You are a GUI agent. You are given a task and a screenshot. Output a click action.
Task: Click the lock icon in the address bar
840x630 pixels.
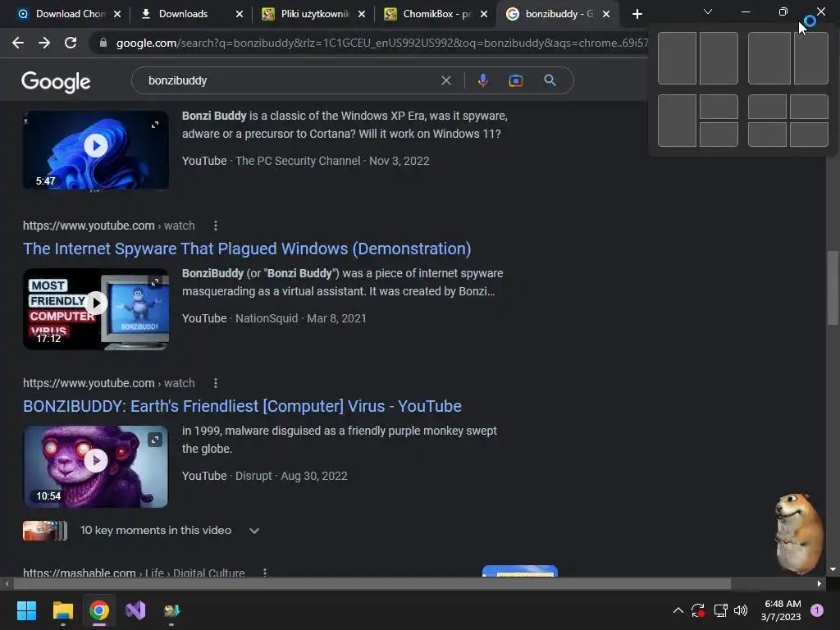pos(103,43)
